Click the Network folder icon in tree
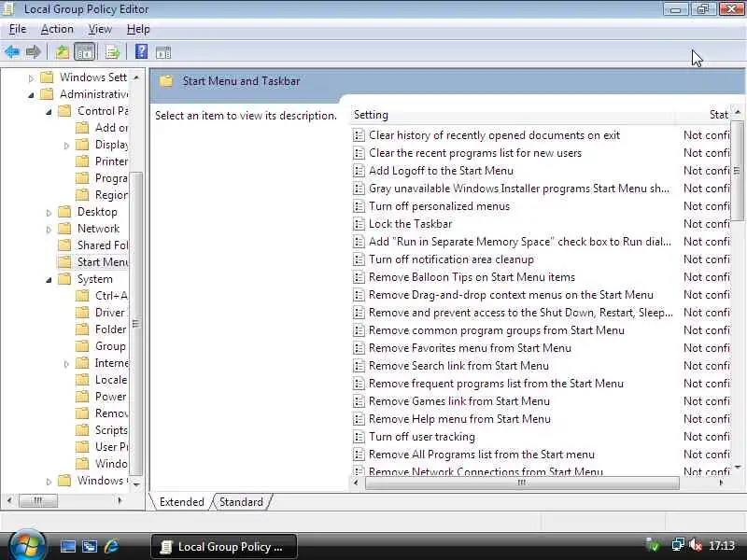 tap(64, 229)
